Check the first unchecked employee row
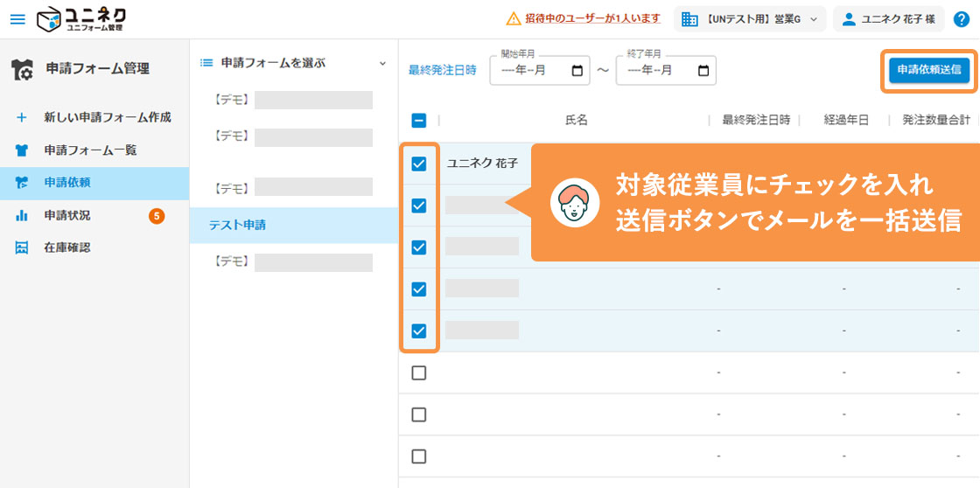This screenshot has height=488, width=980. pyautogui.click(x=419, y=373)
